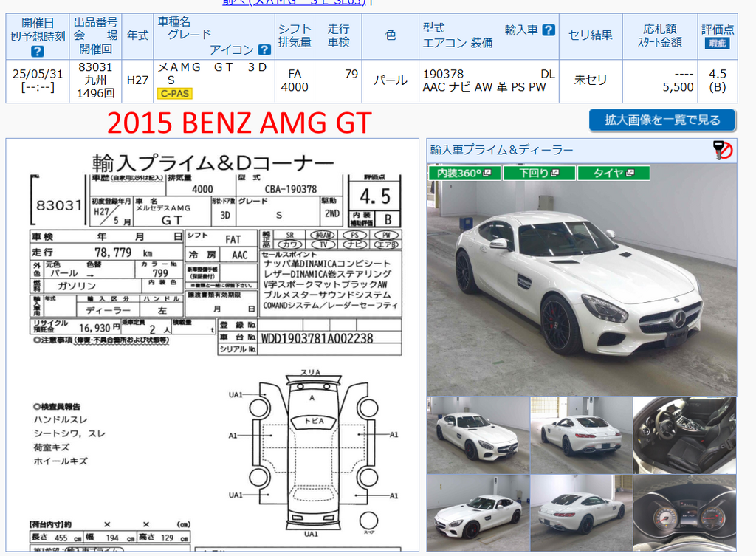
Task: Select the date cell 25/05/31
Action: pos(37,81)
